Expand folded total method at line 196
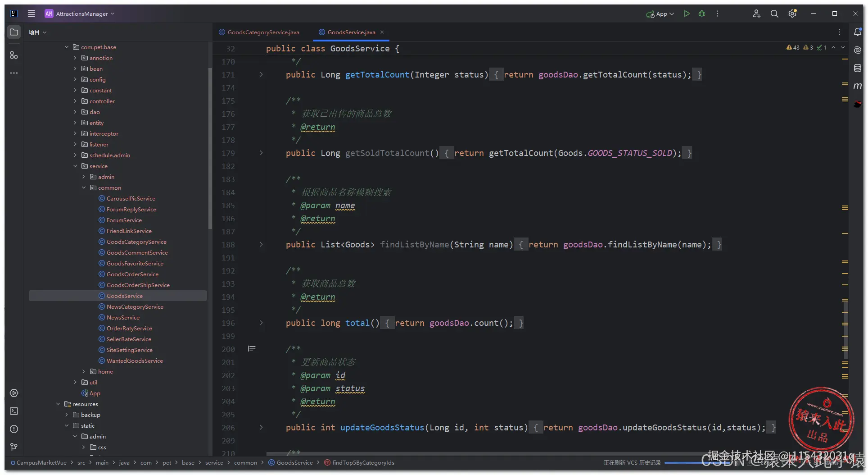The image size is (868, 475). [261, 323]
